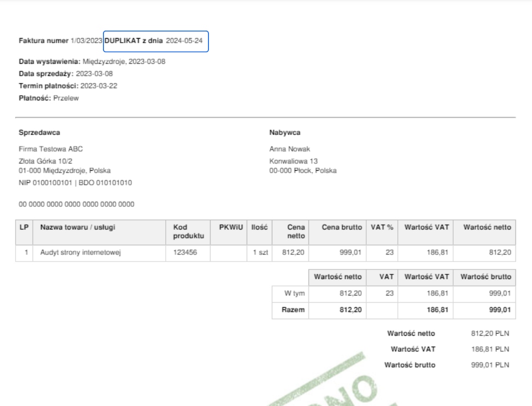Select the item name 'Audyt strony internetowej'
Image resolution: width=532 pixels, height=406 pixels.
[x=80, y=252]
